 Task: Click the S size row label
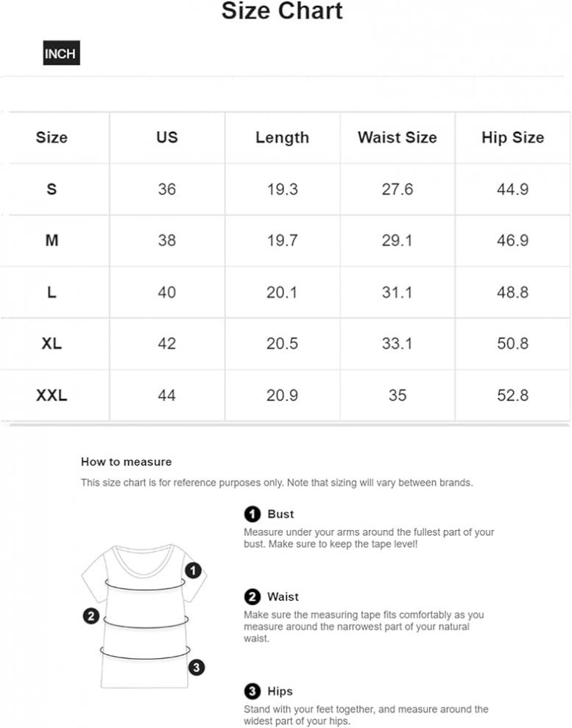tap(52, 189)
